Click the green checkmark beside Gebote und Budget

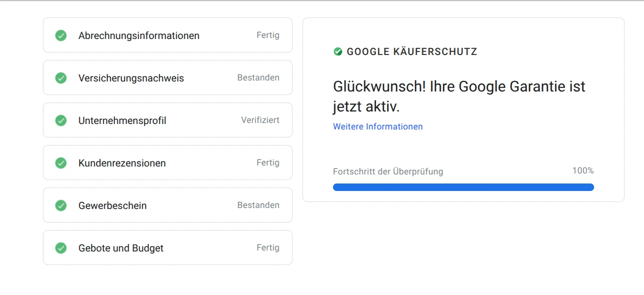coord(61,248)
